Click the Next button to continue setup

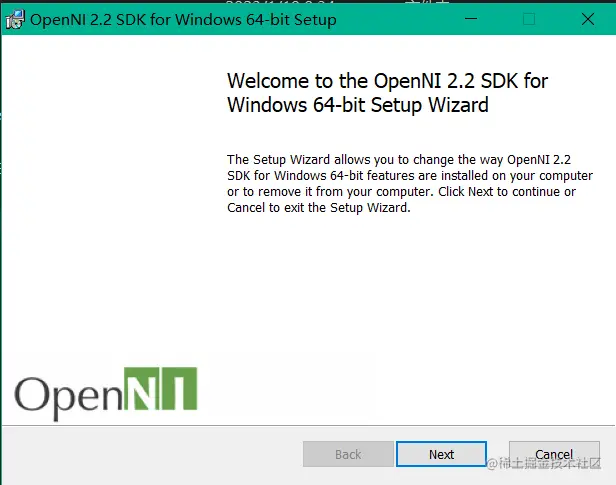(x=441, y=454)
